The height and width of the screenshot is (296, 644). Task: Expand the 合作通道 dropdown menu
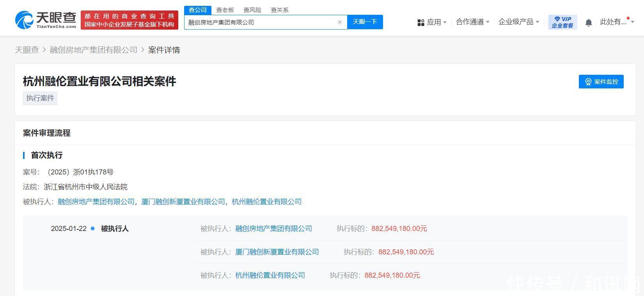(x=472, y=22)
